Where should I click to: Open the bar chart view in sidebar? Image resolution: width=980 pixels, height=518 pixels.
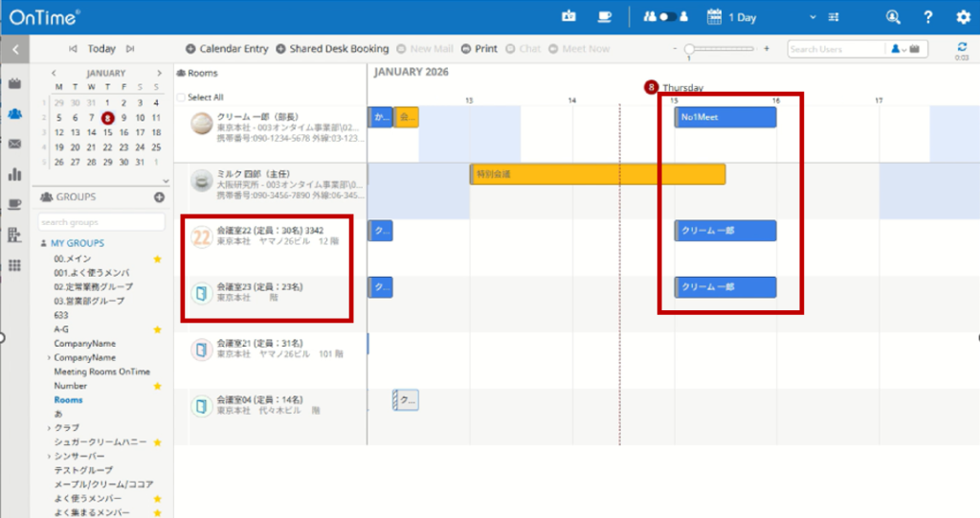14,174
